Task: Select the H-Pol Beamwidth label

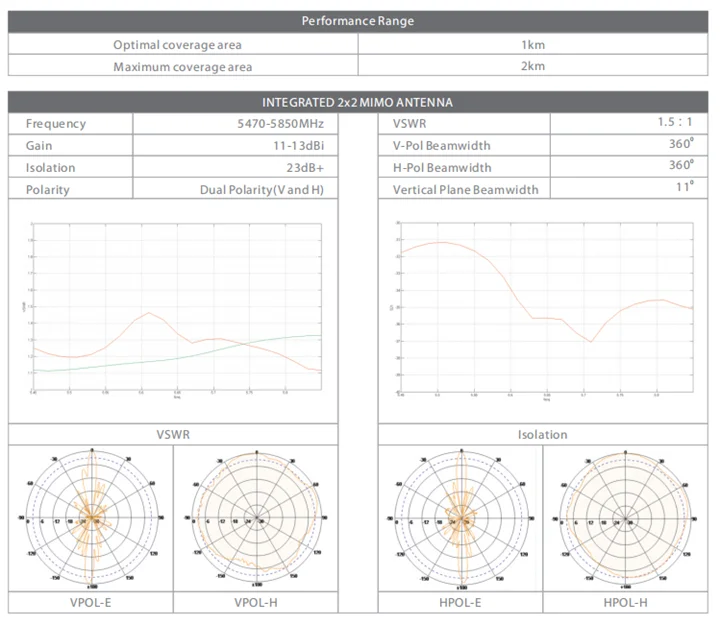Action: [442, 168]
